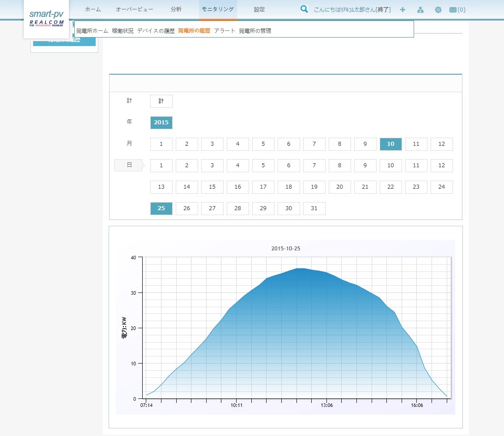Select day 8

point(340,165)
